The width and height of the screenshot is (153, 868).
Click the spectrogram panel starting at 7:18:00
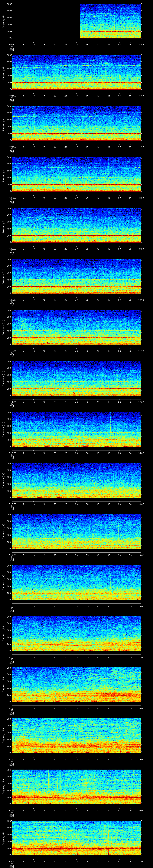(x=77, y=736)
